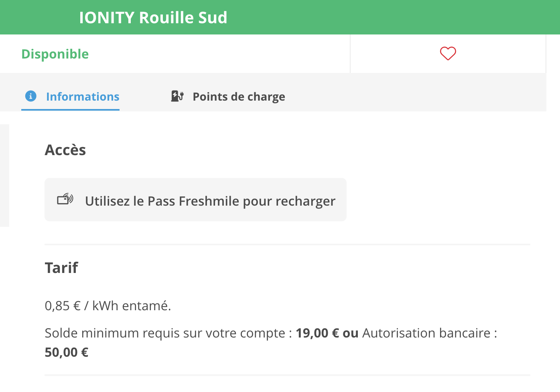The image size is (560, 392).
Task: Click the Autorisation bancaire label
Action: pos(426,333)
